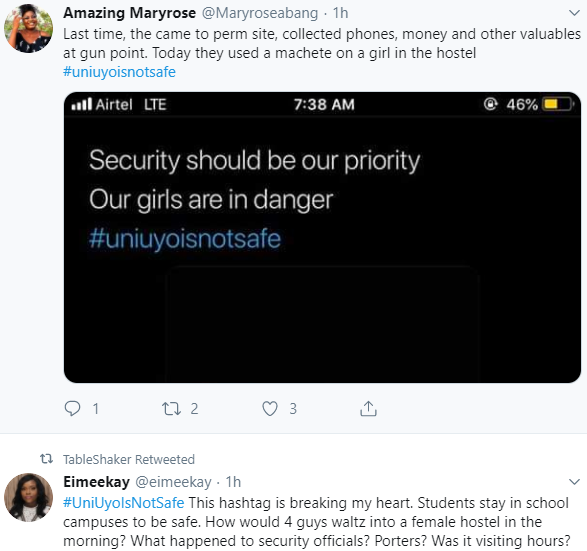Click the reply icon under Maryrose's tweet
Screen dimensions: 587x551
72,408
